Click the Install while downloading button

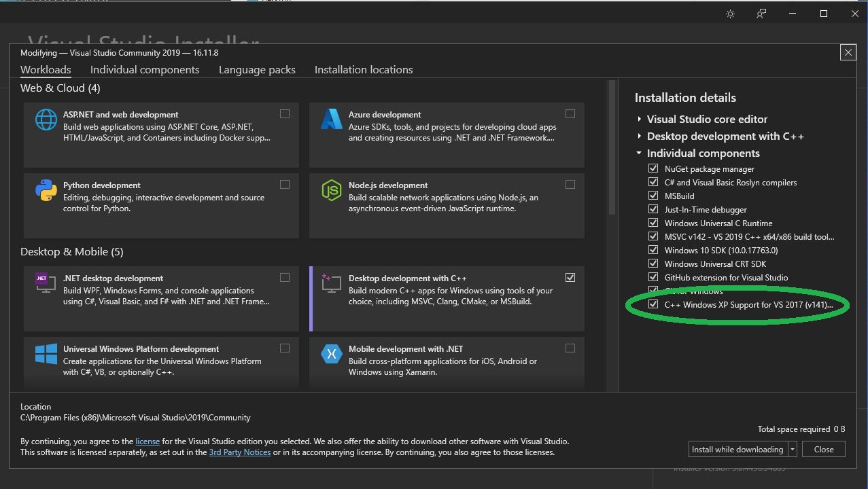click(x=737, y=449)
